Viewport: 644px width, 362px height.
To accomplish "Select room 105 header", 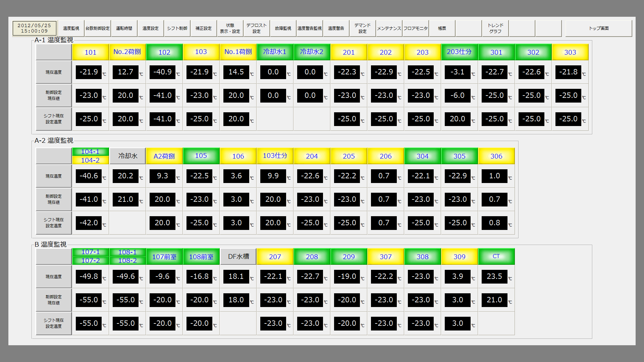I will tap(201, 156).
